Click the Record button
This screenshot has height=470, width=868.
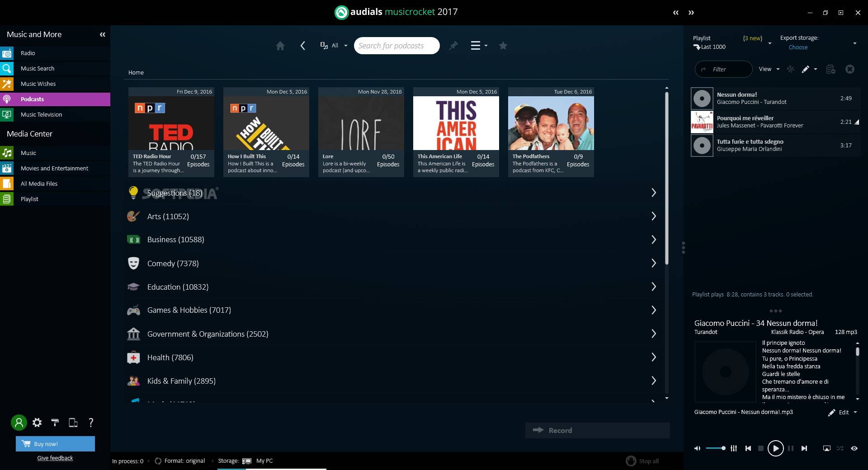click(597, 430)
